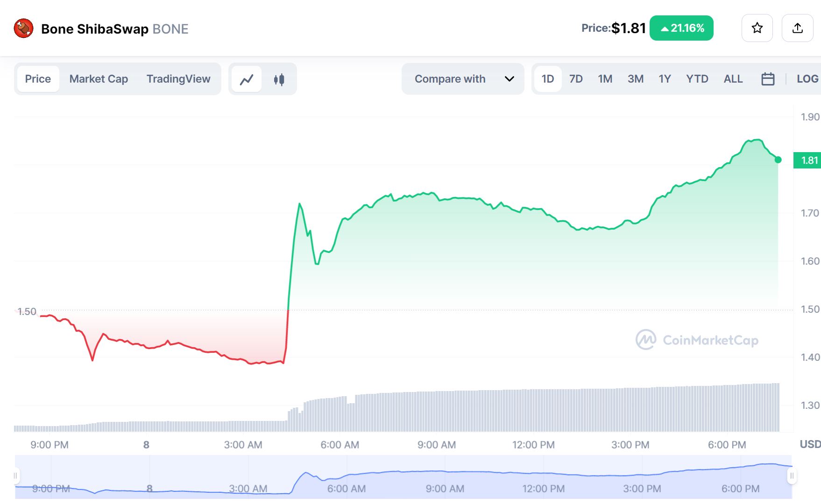Click the 12:00 PM main x-axis label
The image size is (821, 504).
pyautogui.click(x=533, y=445)
